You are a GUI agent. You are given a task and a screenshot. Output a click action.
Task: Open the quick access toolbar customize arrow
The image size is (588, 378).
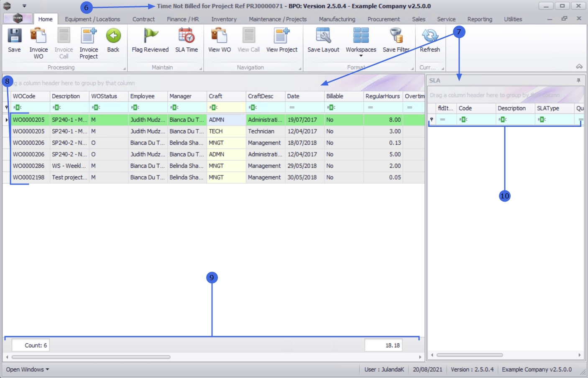(x=24, y=6)
